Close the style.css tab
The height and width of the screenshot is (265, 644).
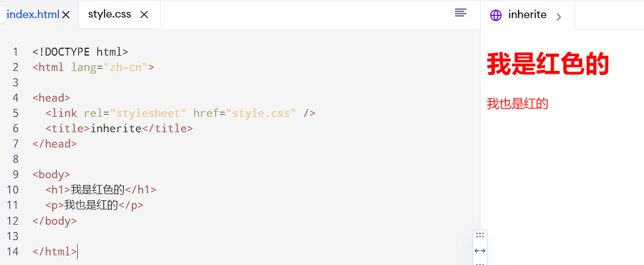tap(144, 15)
